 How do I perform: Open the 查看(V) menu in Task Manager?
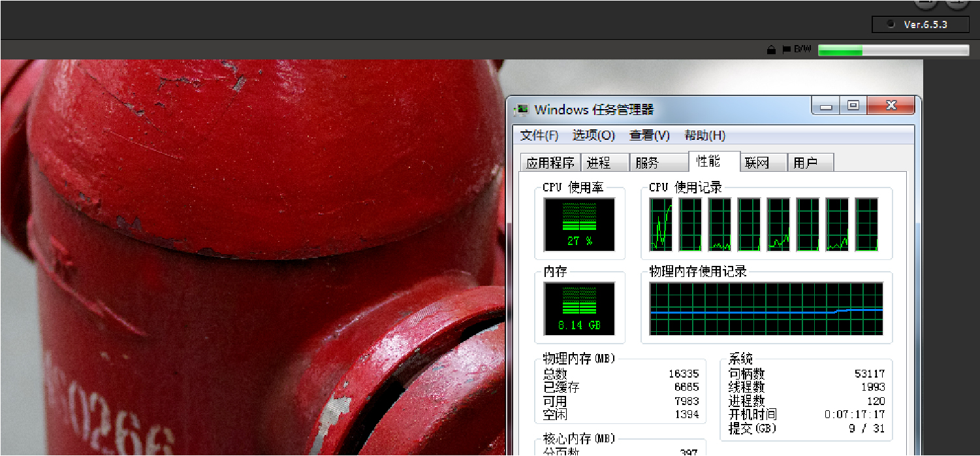pos(650,135)
